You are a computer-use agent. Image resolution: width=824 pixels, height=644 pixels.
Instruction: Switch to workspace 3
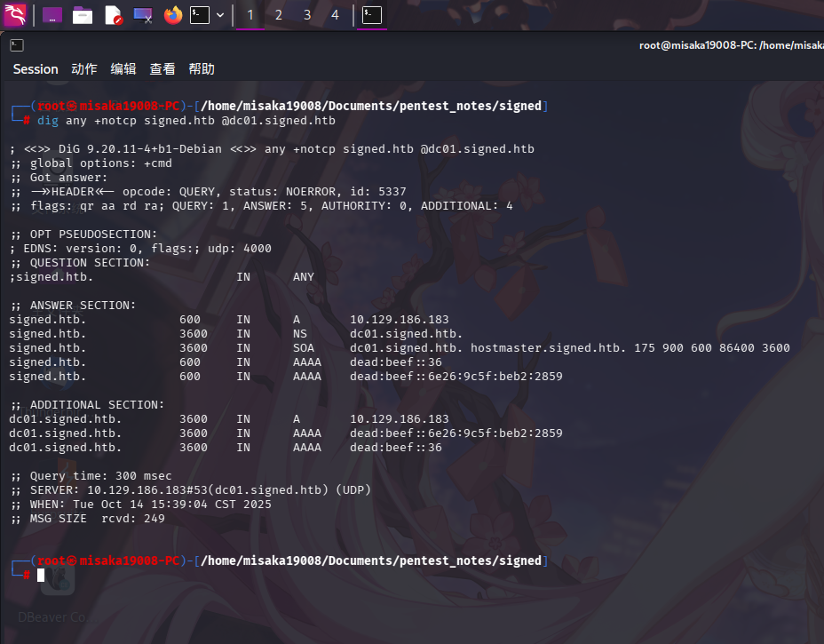(x=307, y=15)
